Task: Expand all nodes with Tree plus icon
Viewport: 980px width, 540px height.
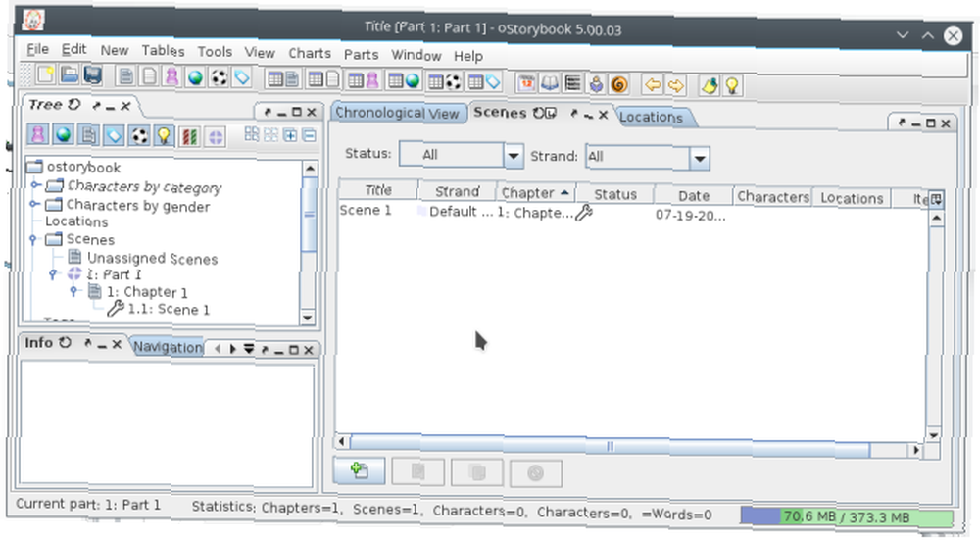Action: [x=290, y=134]
